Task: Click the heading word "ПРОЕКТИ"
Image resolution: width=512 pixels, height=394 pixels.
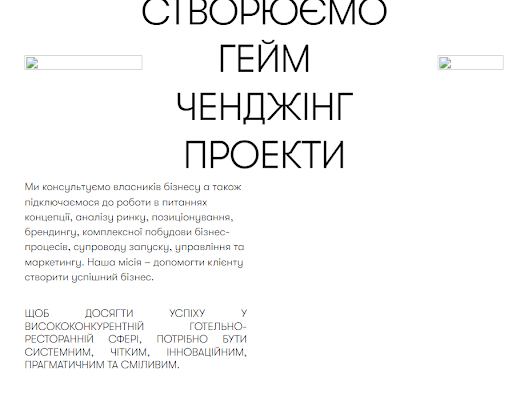Action: coord(264,155)
